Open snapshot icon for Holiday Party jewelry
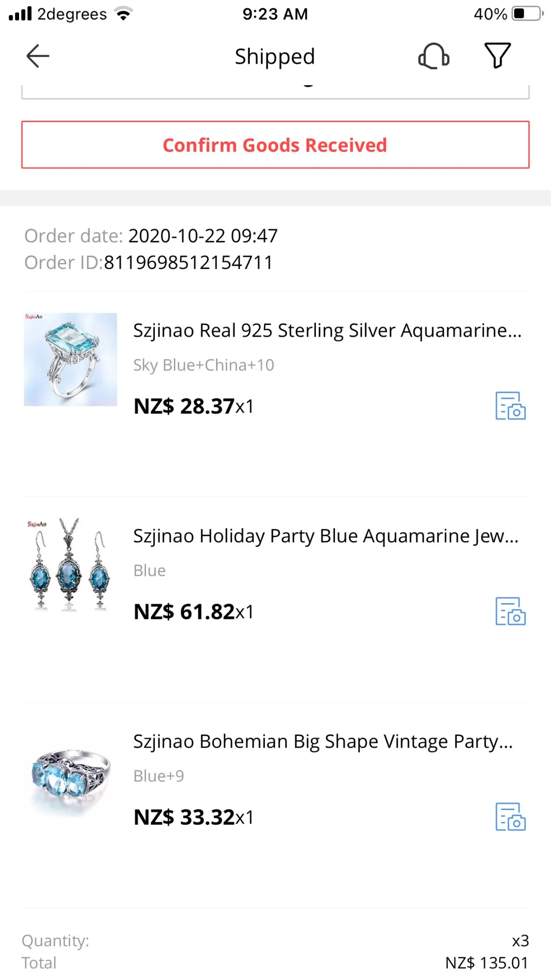 click(510, 611)
